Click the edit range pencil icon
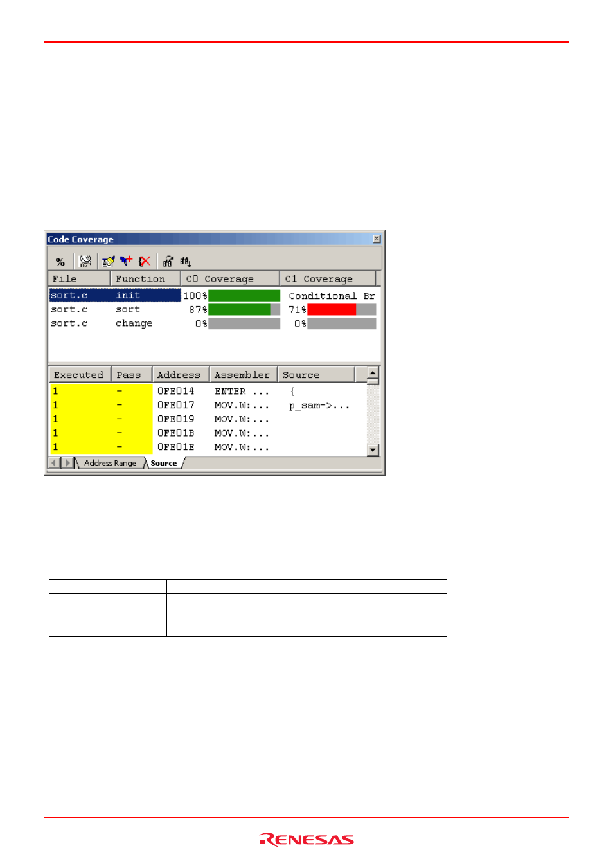 coord(108,261)
